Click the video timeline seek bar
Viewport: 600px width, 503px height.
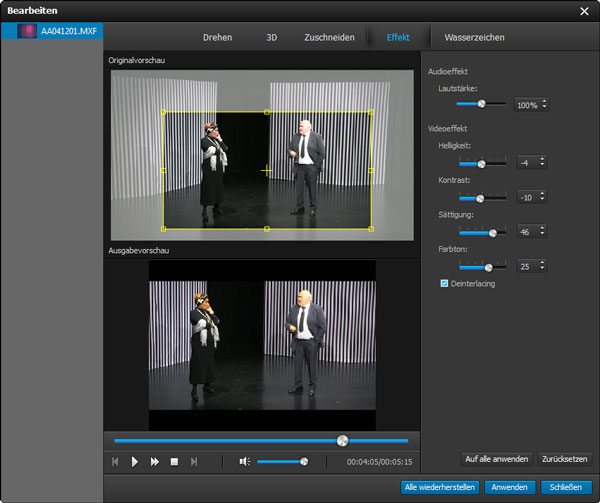[260, 440]
